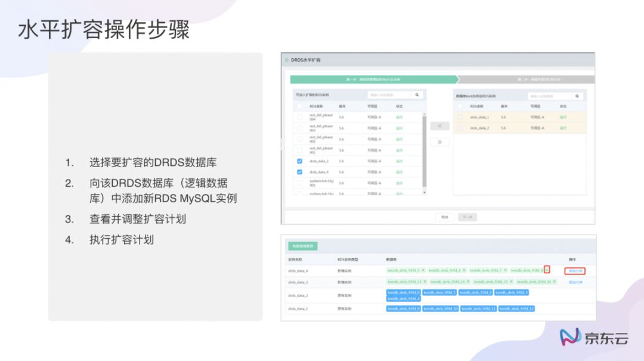Check the not_del_please 004 row checkbox
644x361 pixels.
(x=299, y=117)
